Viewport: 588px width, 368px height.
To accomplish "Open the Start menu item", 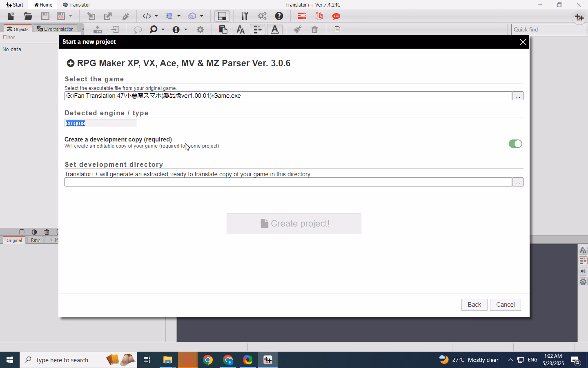I will point(15,5).
